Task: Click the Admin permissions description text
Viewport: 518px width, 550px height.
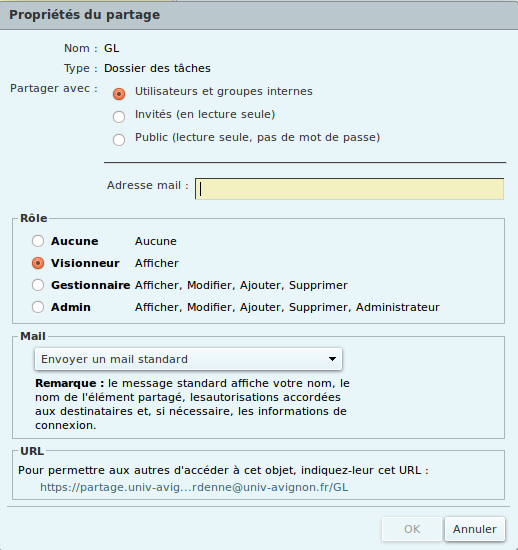Action: (287, 307)
